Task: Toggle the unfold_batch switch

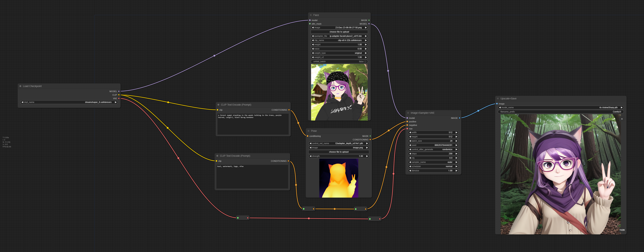Action: pos(365,61)
